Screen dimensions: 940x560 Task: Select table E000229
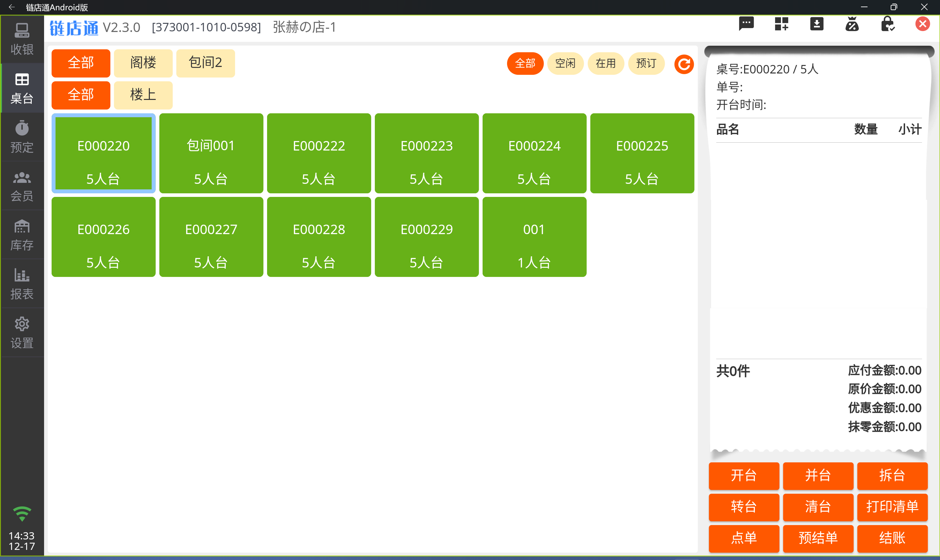427,237
